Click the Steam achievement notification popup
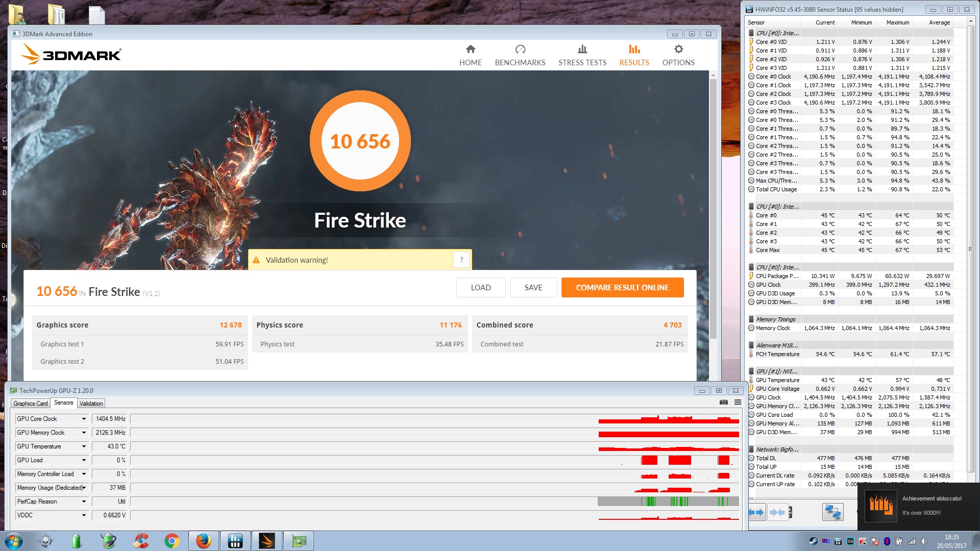Viewport: 980px width, 551px height. coord(918,506)
